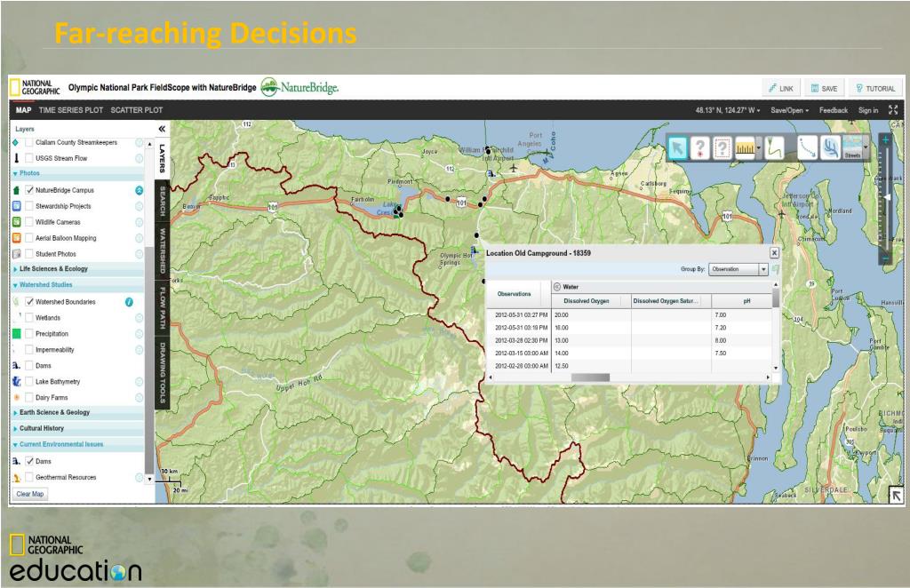This screenshot has width=910, height=588.
Task: Click the LINK button
Action: (781, 88)
